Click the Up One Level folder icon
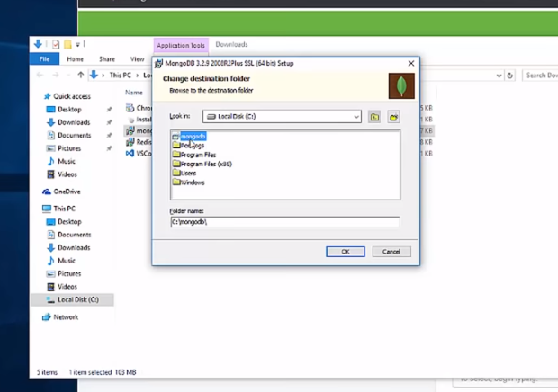This screenshot has height=392, width=558. [374, 117]
